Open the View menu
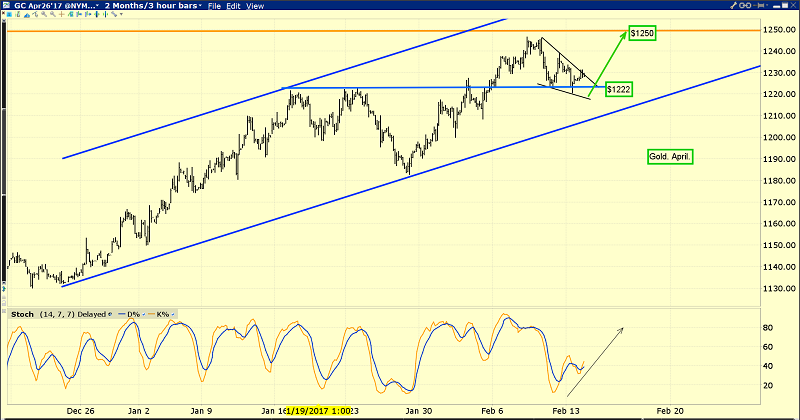Viewport: 800px width, 420px height. [255, 6]
